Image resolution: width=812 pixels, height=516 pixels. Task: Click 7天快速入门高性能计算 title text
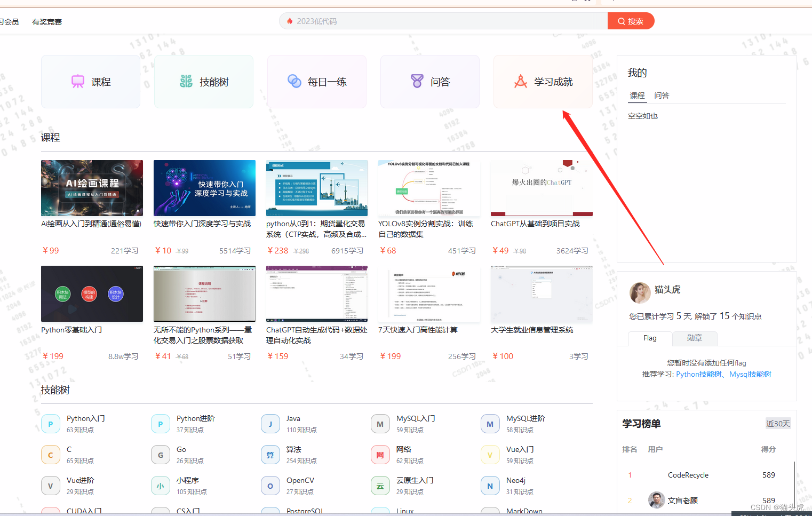(x=418, y=330)
